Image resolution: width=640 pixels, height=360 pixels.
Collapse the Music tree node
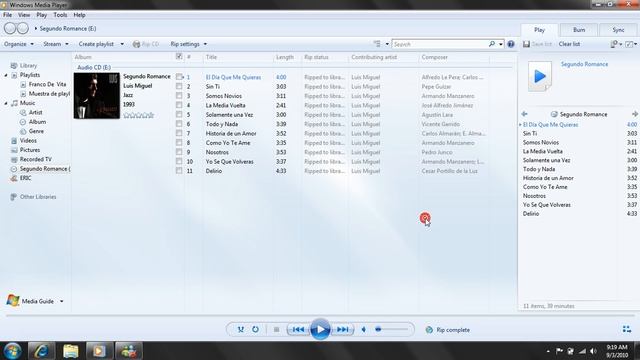(6, 103)
